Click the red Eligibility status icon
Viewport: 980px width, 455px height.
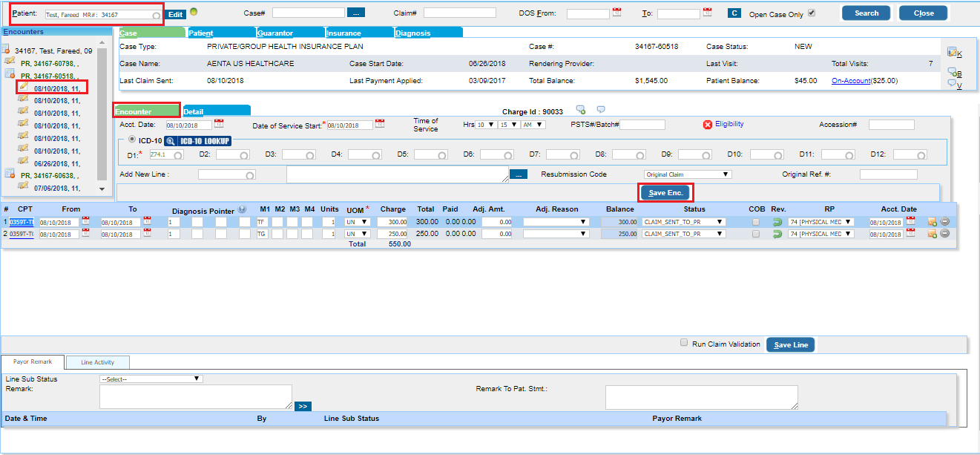click(708, 125)
